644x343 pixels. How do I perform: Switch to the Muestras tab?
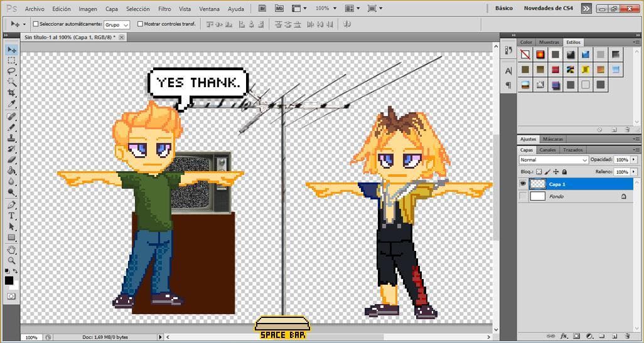[x=549, y=42]
